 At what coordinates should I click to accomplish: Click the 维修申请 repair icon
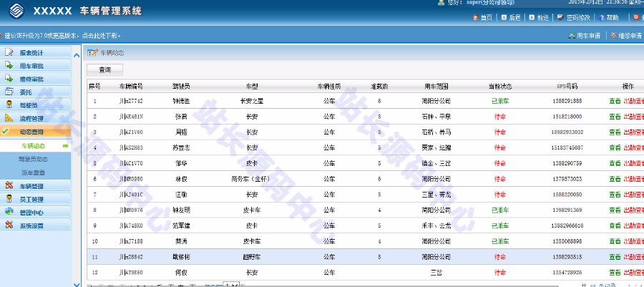point(614,36)
